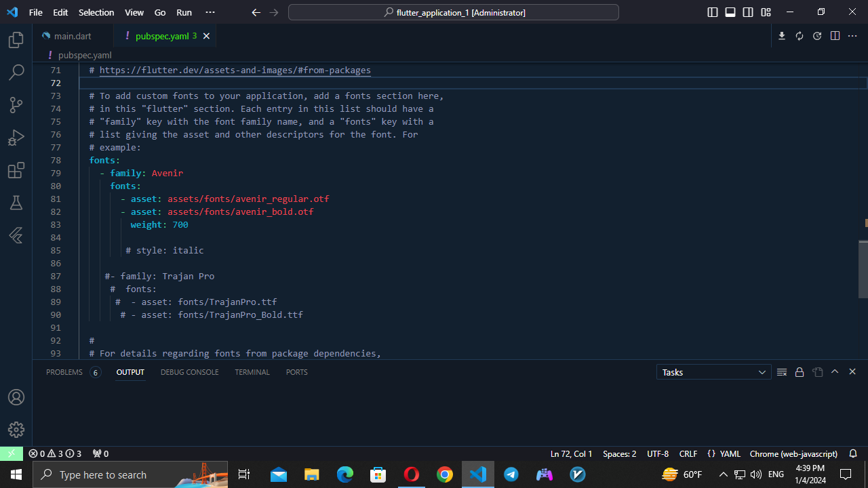Maximize the panel with chevron up
The height and width of the screenshot is (488, 868).
coord(835,372)
